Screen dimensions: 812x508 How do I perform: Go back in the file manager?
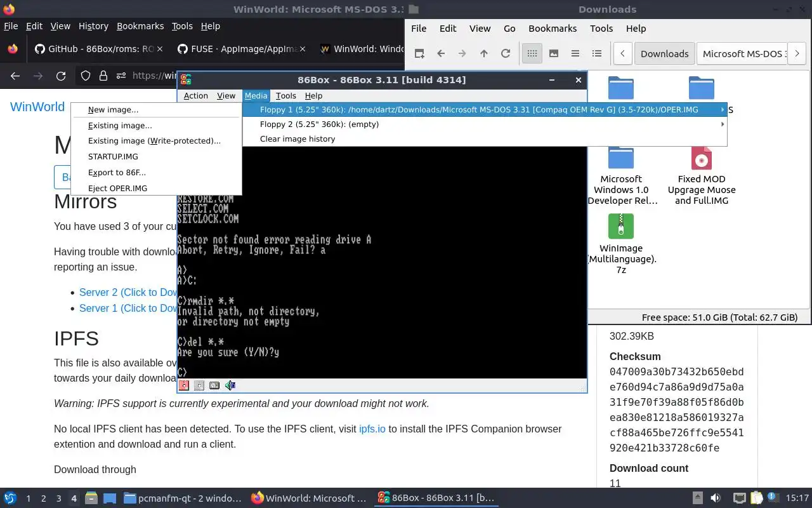click(x=441, y=53)
